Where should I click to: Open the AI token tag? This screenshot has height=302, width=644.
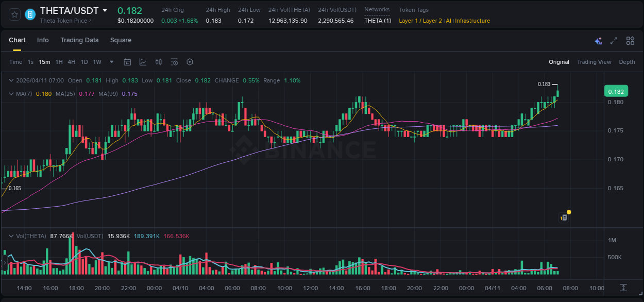click(449, 21)
